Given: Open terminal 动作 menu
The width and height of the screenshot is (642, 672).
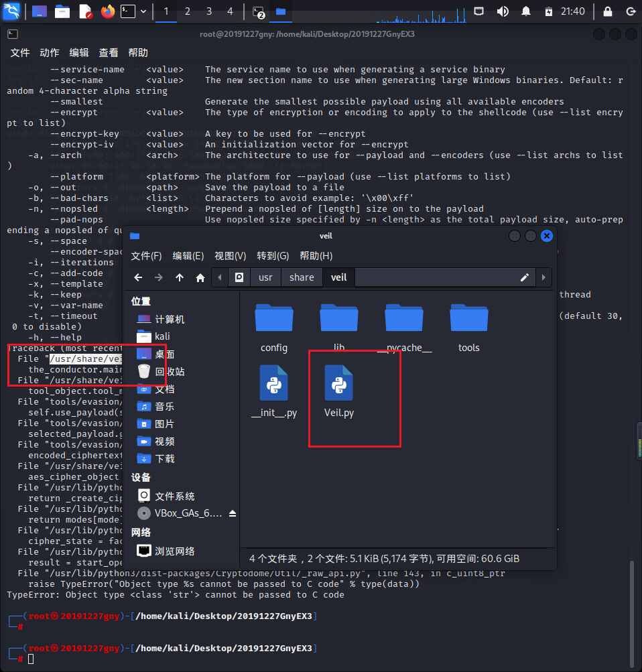Looking at the screenshot, I should [50, 53].
